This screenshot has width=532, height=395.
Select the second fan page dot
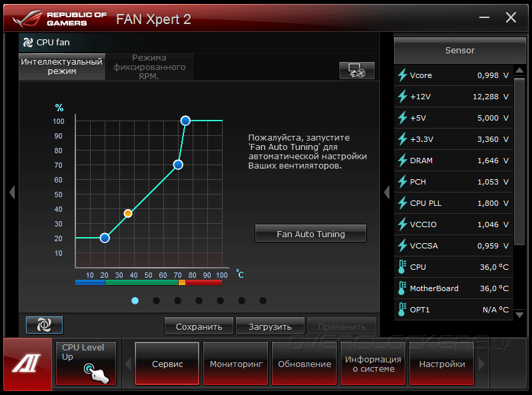tap(157, 300)
